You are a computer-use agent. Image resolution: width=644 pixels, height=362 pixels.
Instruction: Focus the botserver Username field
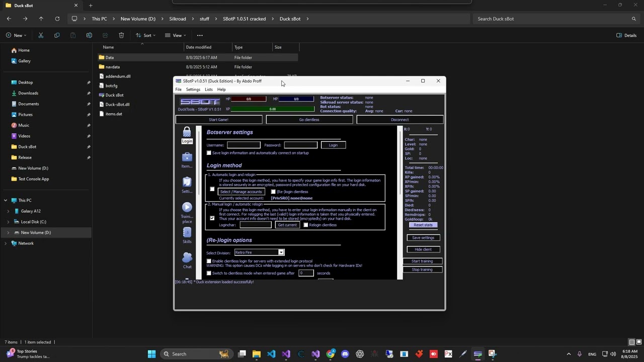pyautogui.click(x=244, y=145)
